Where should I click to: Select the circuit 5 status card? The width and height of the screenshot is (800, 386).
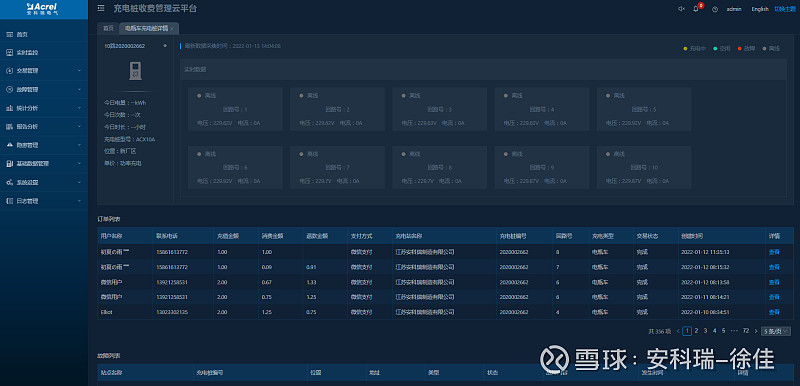[x=644, y=109]
